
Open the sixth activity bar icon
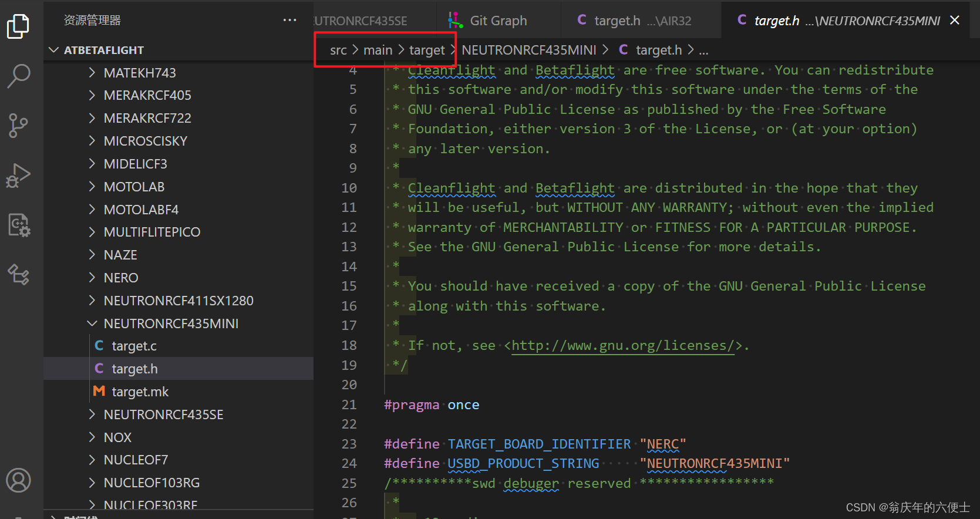(x=18, y=274)
